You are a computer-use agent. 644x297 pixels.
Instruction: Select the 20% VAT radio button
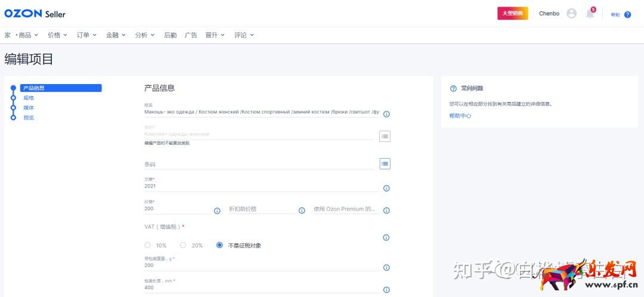(x=183, y=245)
